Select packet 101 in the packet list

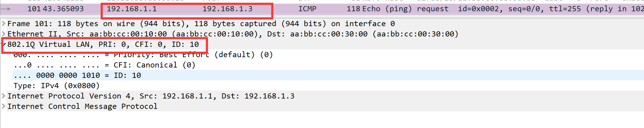tap(322, 9)
